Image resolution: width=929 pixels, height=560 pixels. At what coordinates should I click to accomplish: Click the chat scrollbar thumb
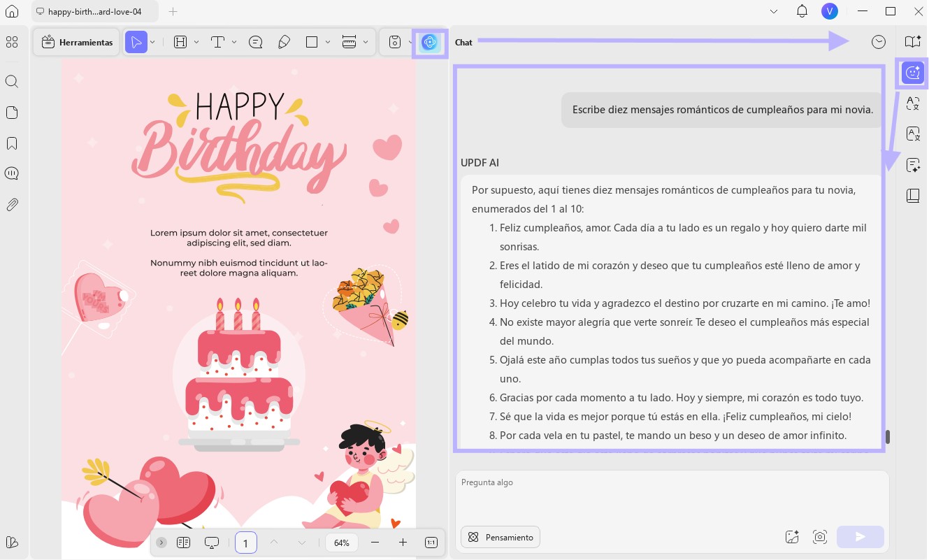coord(888,437)
